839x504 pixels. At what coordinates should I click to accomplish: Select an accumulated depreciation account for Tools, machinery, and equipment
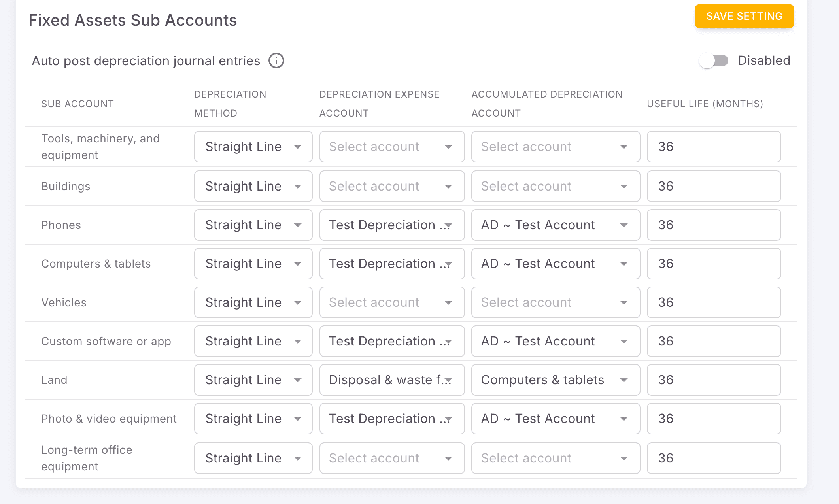[555, 147]
